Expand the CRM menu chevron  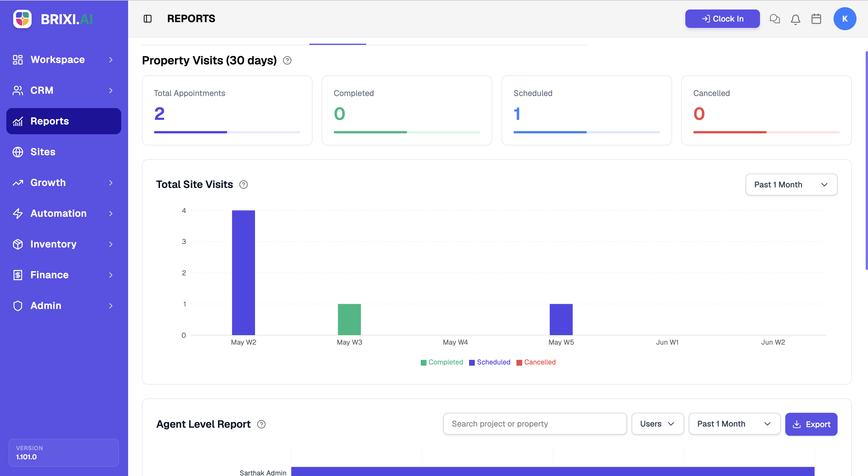tap(111, 90)
